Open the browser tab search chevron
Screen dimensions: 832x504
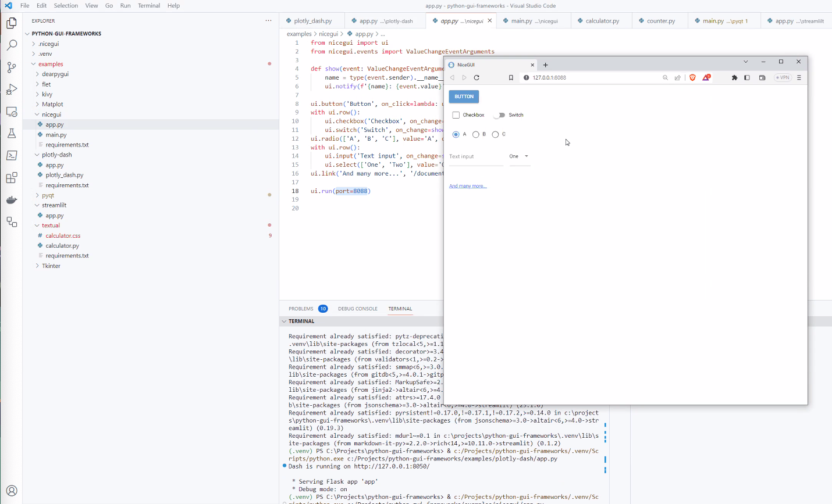745,62
